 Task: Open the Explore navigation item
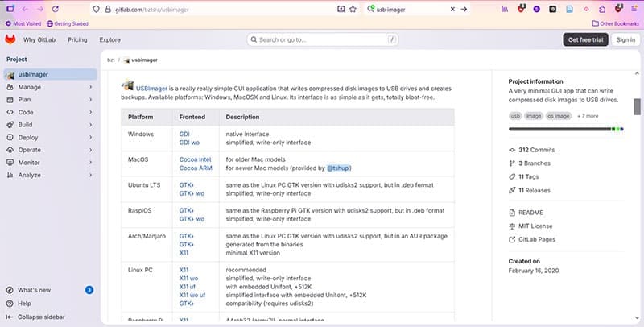[x=109, y=39]
